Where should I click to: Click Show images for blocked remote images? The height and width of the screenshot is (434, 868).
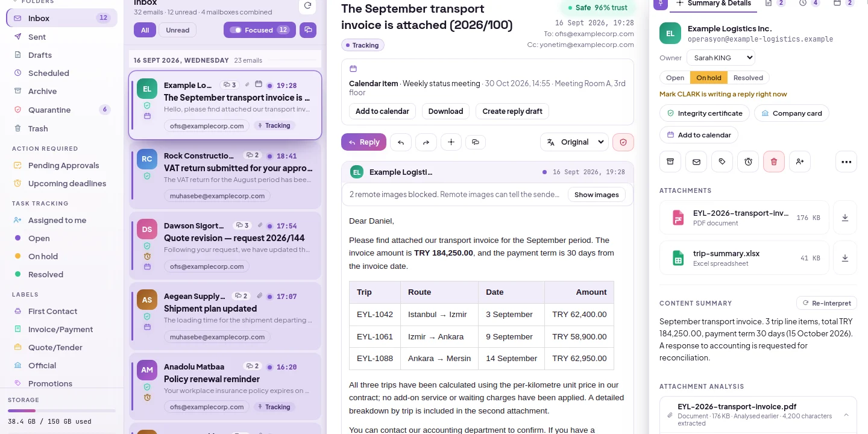[x=597, y=195]
